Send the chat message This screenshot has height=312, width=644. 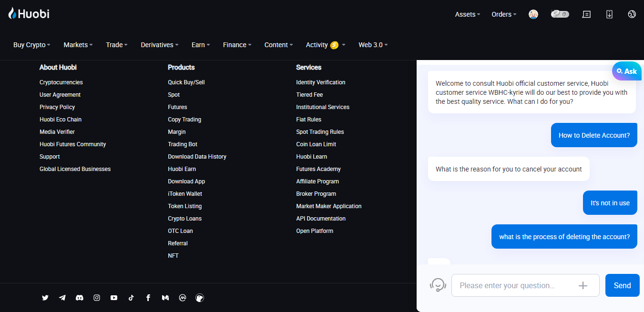623,285
